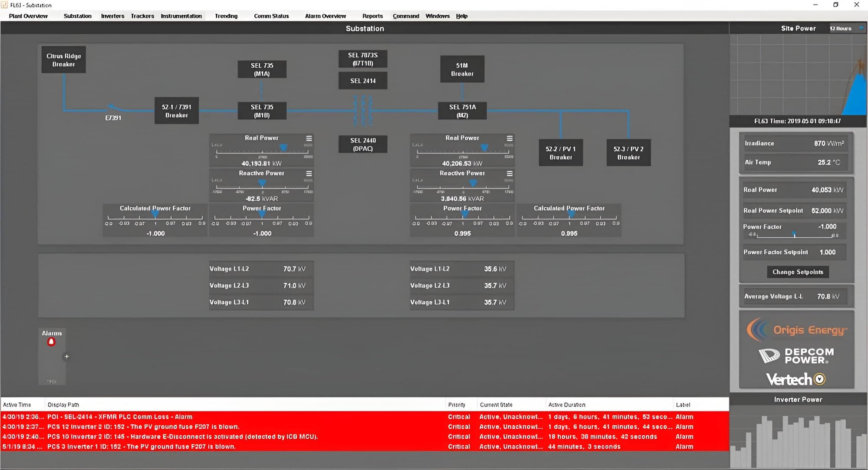Toggle the 52-3 / PV-2 Breaker state
Viewport: 868px width, 470px height.
click(628, 152)
